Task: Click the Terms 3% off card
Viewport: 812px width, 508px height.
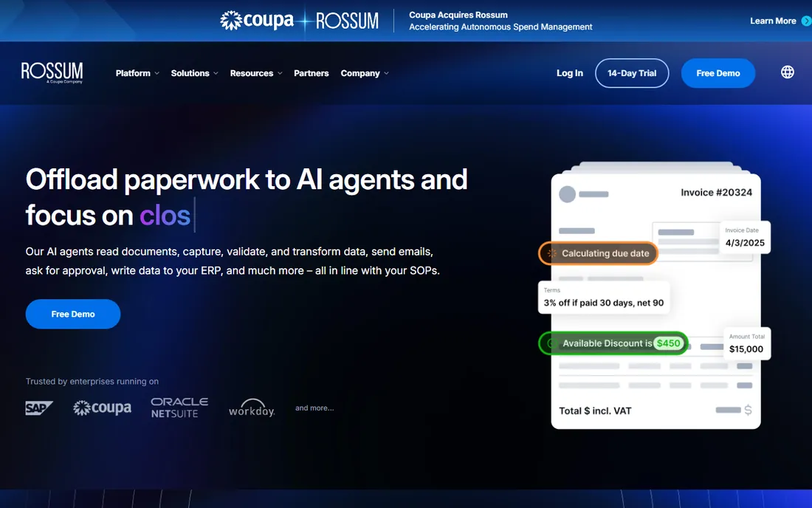Action: click(604, 298)
